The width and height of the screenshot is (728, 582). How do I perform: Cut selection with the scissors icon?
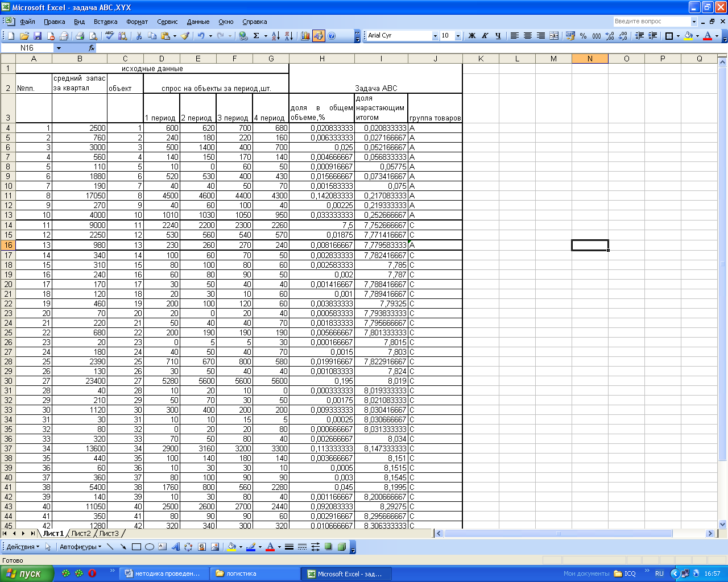click(x=139, y=36)
